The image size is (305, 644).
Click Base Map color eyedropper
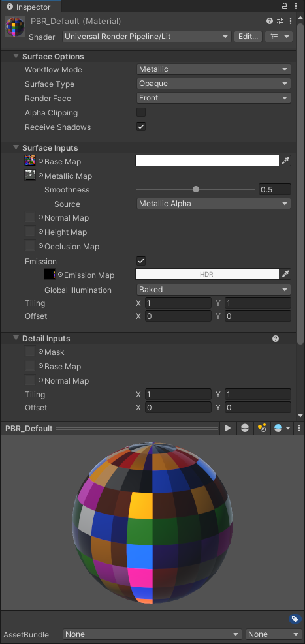click(285, 161)
